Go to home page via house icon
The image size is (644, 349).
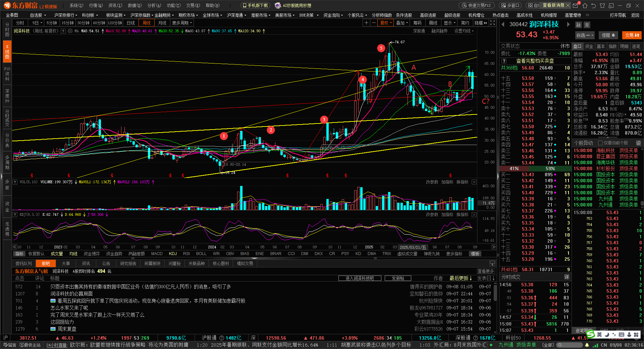(585, 5)
